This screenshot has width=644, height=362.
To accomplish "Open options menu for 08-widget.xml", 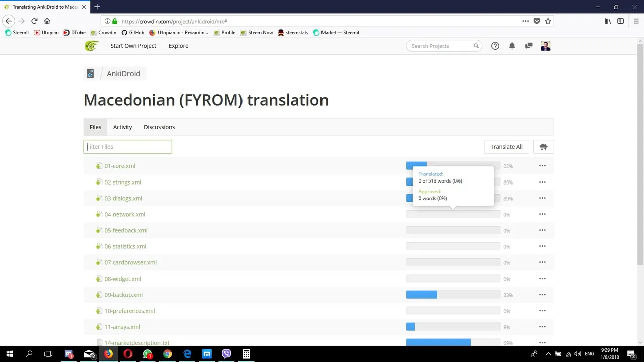I will (x=542, y=279).
